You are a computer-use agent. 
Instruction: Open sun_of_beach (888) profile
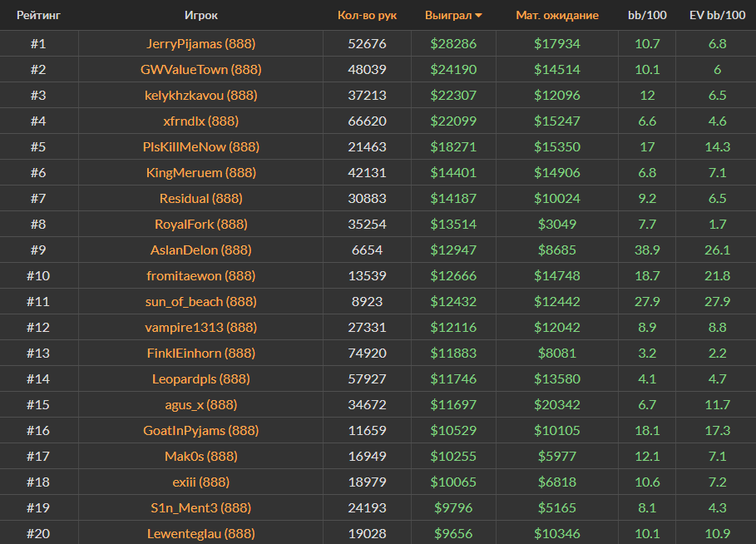coord(200,301)
